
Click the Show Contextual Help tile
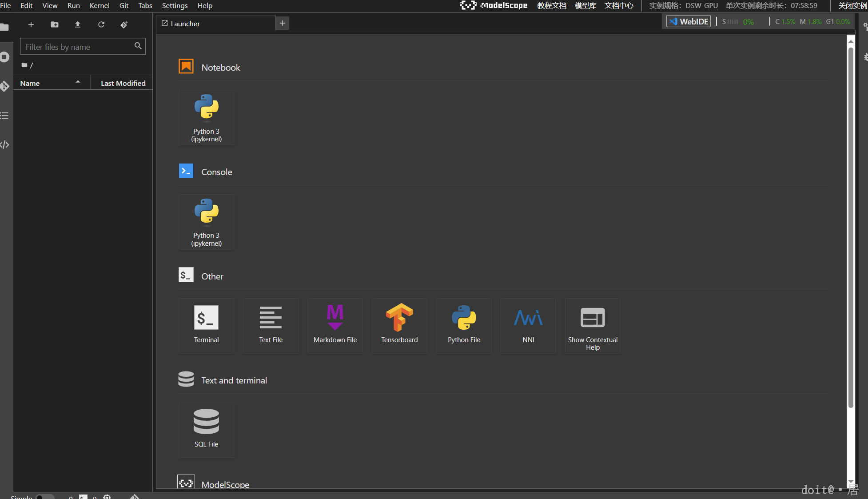pos(593,326)
